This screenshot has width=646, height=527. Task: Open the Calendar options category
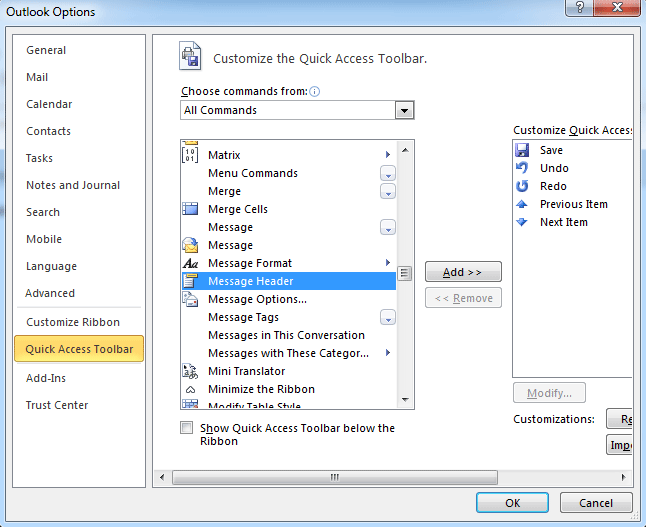(x=79, y=104)
